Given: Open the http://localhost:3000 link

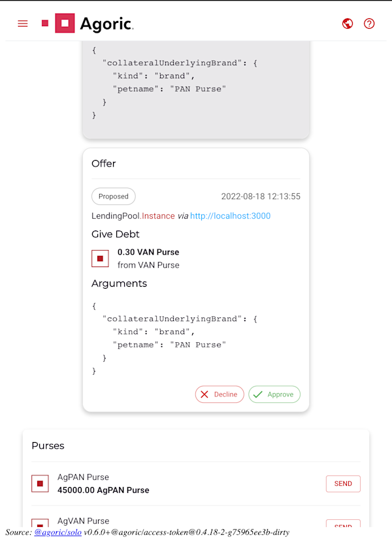Looking at the screenshot, I should point(231,216).
